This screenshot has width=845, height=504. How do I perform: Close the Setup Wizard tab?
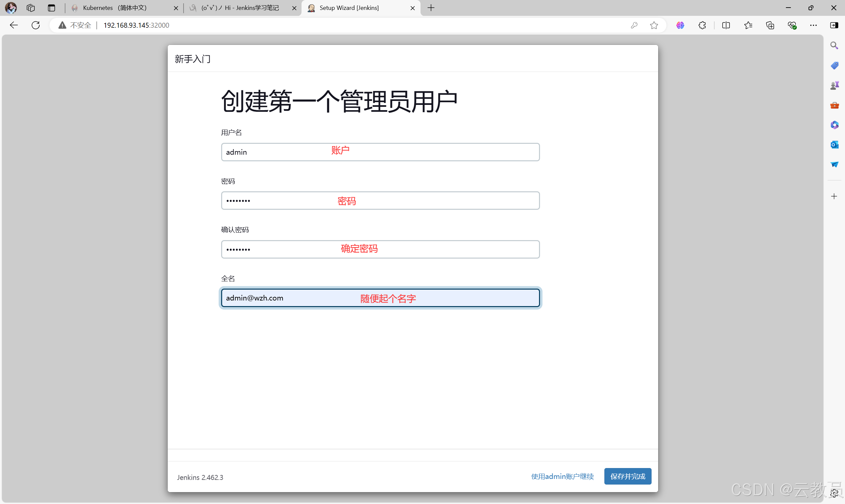tap(413, 8)
